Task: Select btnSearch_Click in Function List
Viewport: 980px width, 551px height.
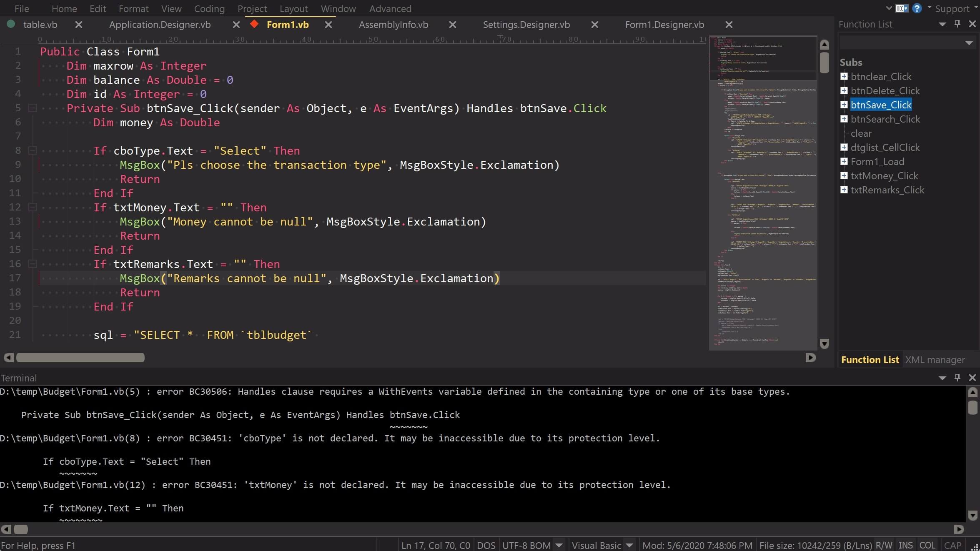Action: click(x=885, y=119)
